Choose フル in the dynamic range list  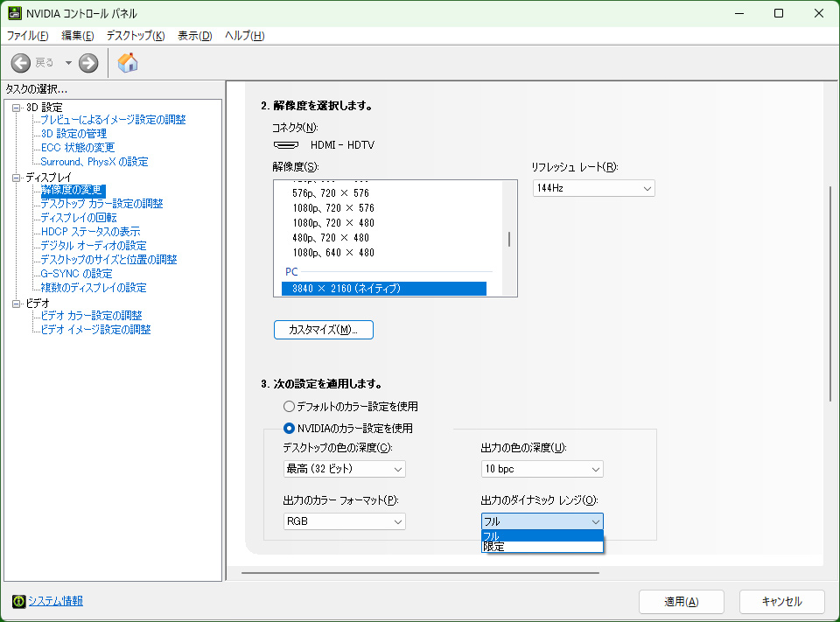542,535
